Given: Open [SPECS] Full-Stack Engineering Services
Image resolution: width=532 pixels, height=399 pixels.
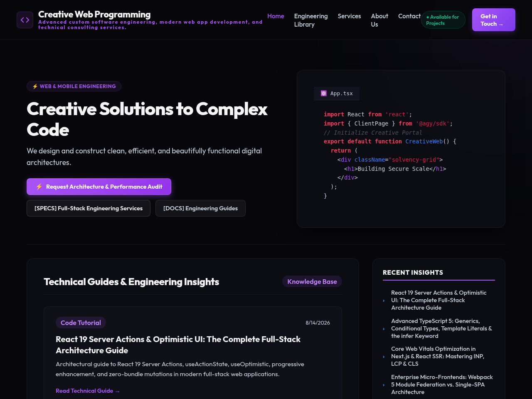Looking at the screenshot, I should (x=89, y=208).
